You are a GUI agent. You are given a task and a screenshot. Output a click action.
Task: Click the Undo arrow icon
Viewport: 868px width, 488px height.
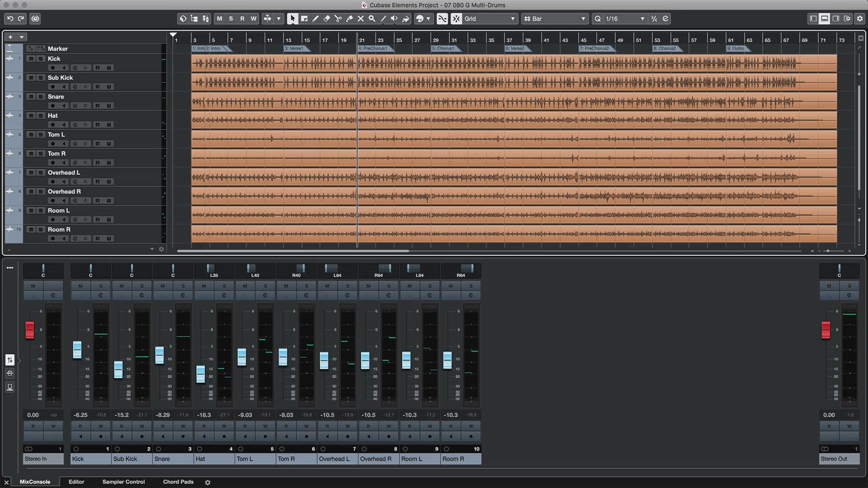coord(10,19)
